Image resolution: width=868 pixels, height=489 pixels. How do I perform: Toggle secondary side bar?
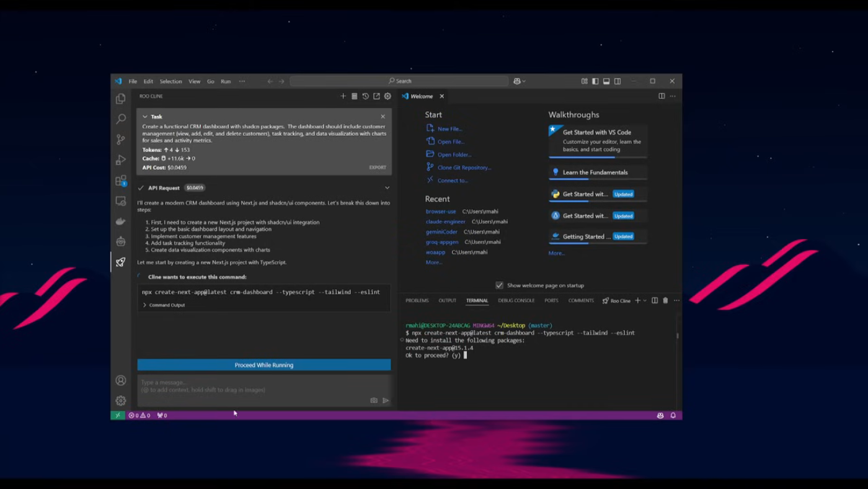pos(618,81)
